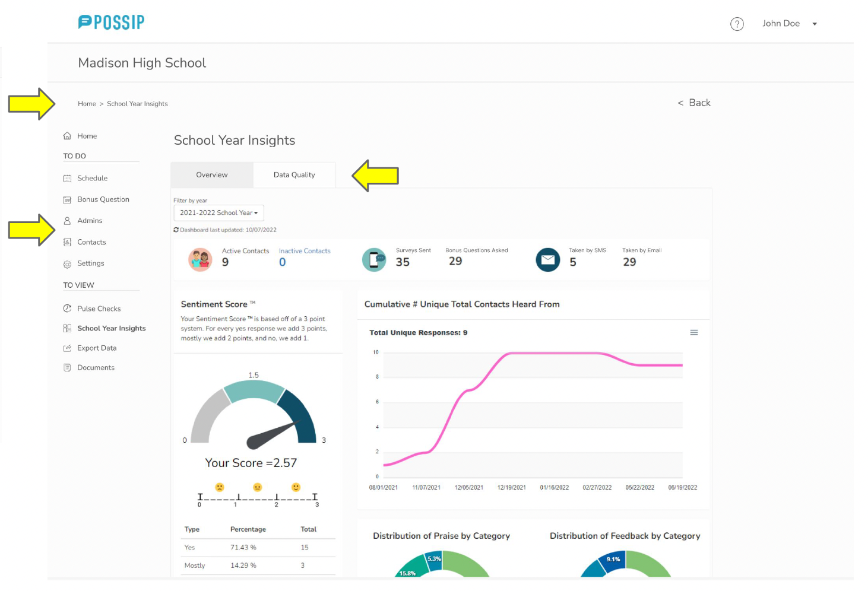Image resolution: width=868 pixels, height=591 pixels.
Task: Click the John Doe user name
Action: click(x=781, y=24)
